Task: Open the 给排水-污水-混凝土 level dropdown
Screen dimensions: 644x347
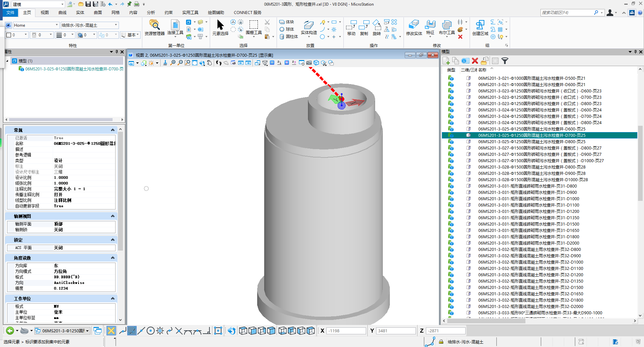Action: click(116, 25)
